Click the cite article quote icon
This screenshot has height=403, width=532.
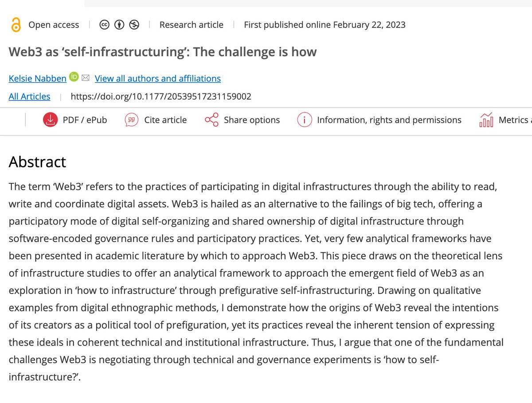tap(132, 120)
